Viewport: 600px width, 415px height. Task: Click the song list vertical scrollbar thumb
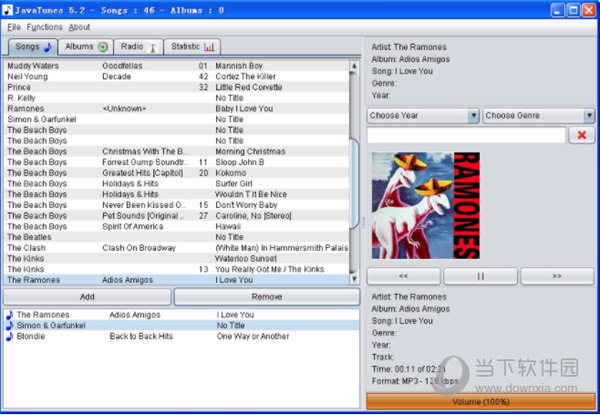click(x=354, y=184)
